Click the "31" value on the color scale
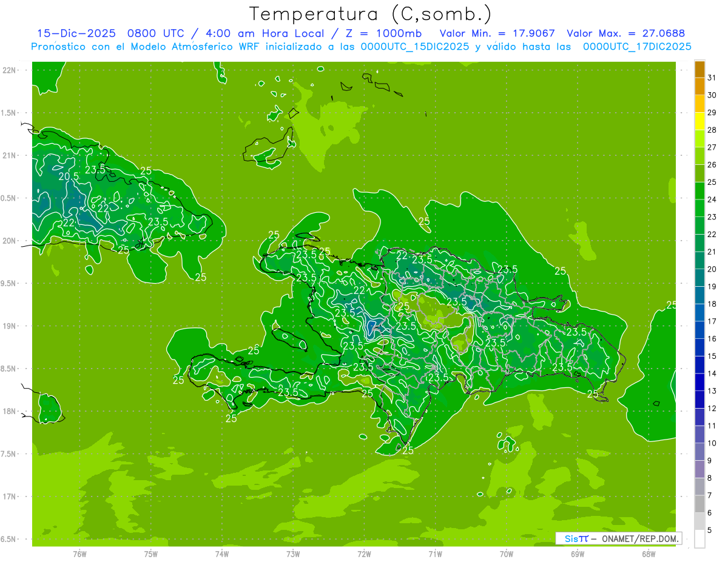Image resolution: width=728 pixels, height=562 pixels. (712, 78)
